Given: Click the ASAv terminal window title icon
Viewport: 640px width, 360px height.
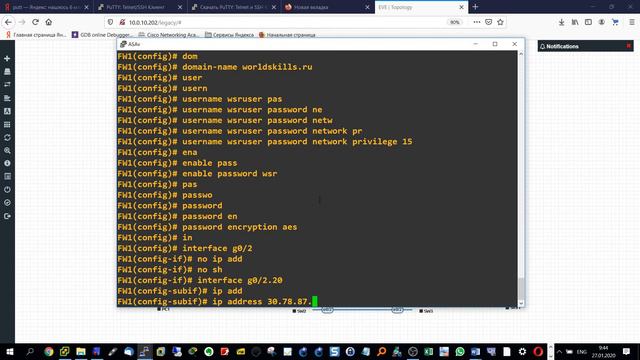Looking at the screenshot, I should point(123,44).
